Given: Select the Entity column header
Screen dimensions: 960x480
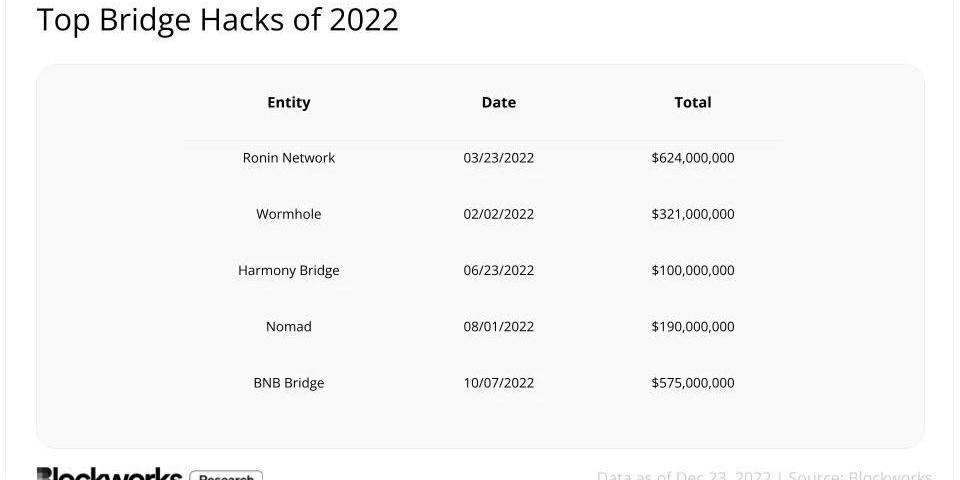Looking at the screenshot, I should (288, 102).
